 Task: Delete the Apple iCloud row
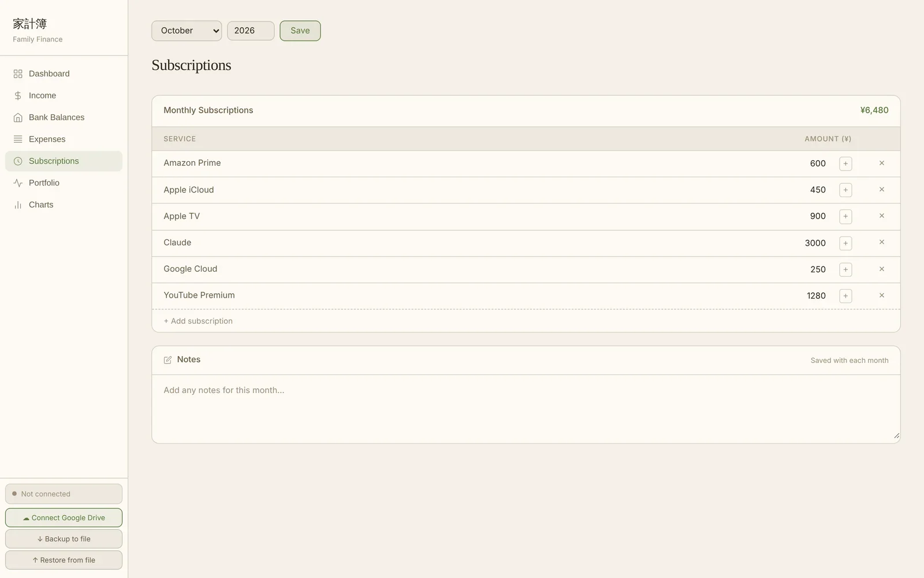(x=882, y=190)
